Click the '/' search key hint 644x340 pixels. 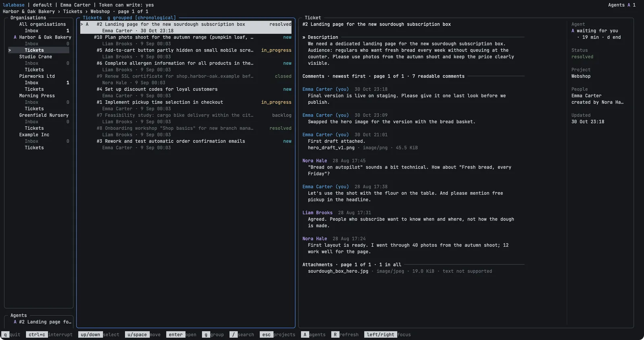pyautogui.click(x=242, y=334)
